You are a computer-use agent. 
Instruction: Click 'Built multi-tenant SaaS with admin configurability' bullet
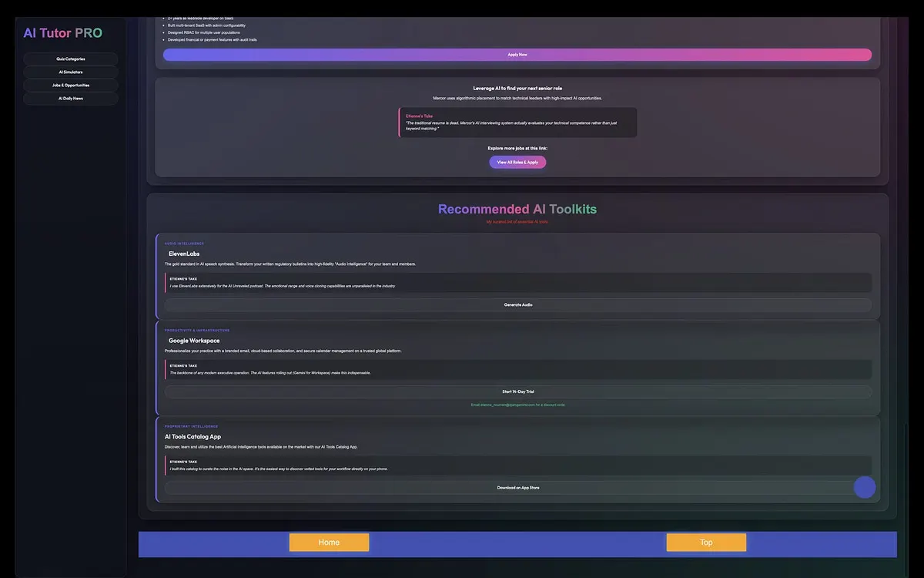(x=206, y=25)
